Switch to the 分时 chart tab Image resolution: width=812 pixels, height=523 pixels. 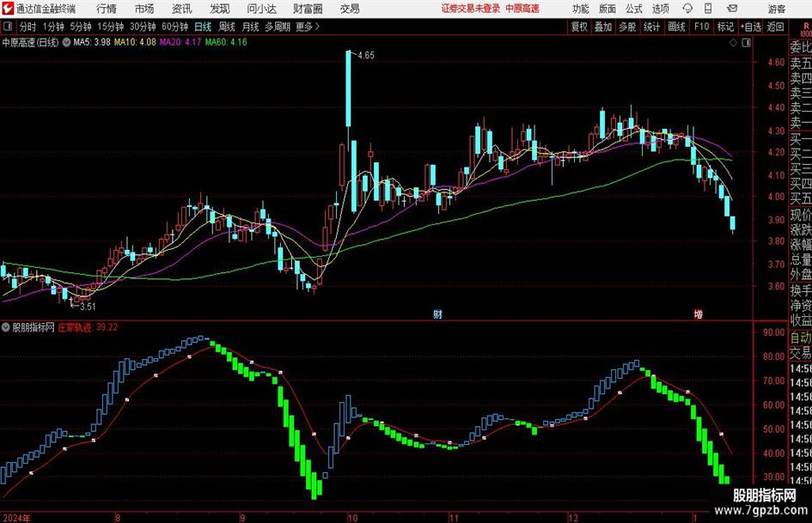point(28,27)
